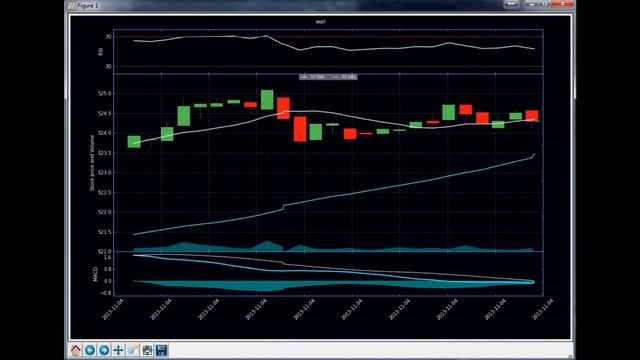Click the RSI axis label
This screenshot has width=640, height=360.
pos(100,51)
